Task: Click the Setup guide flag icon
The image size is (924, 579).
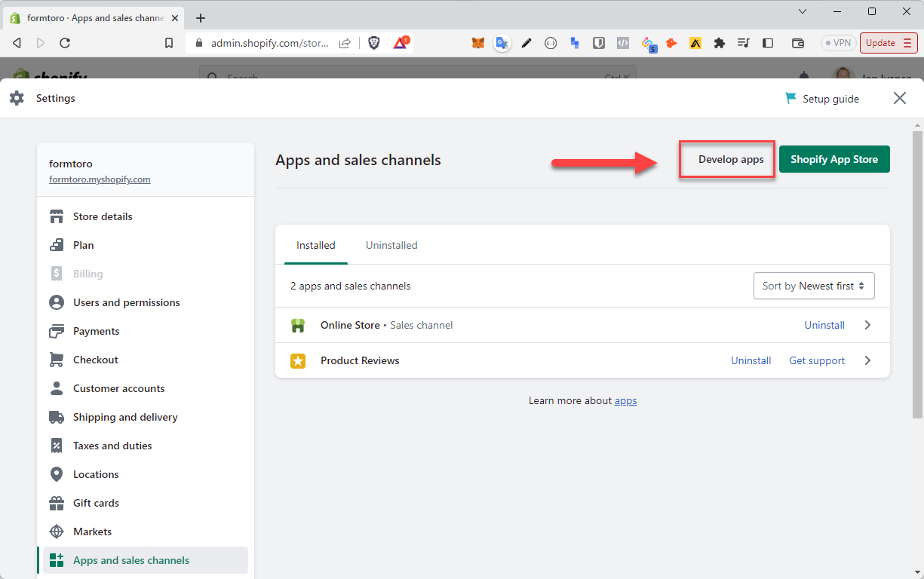Action: [x=791, y=99]
